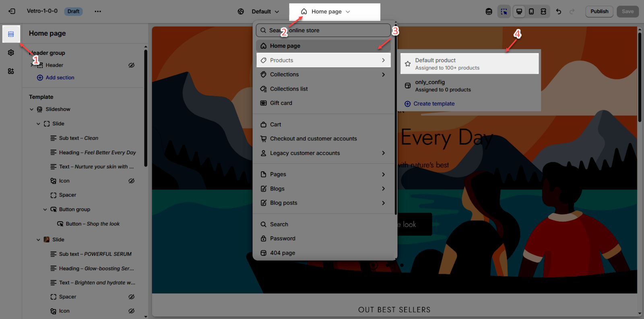This screenshot has width=644, height=319.
Task: Show the hidden Icon block in first Slide
Action: point(131,181)
